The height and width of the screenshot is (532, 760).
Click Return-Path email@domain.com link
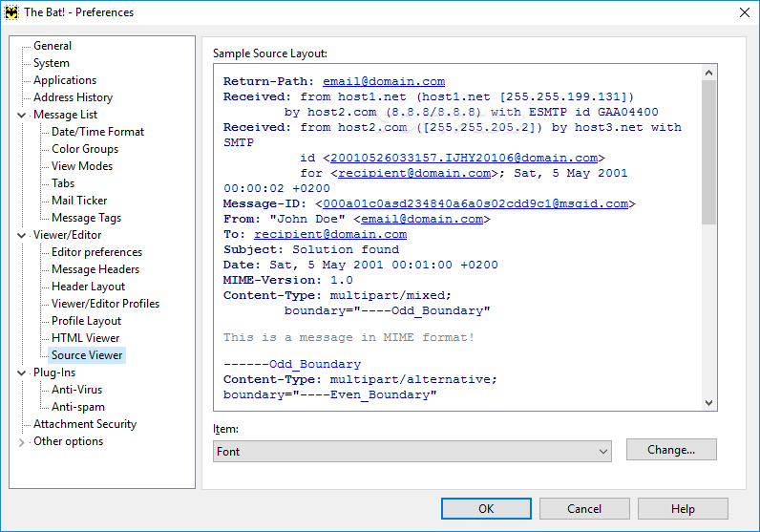click(384, 81)
